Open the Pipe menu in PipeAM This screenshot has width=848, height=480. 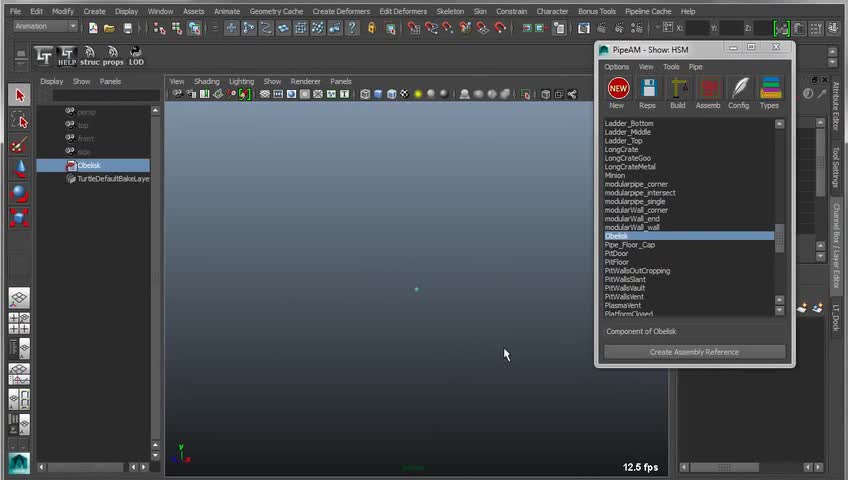click(x=695, y=66)
